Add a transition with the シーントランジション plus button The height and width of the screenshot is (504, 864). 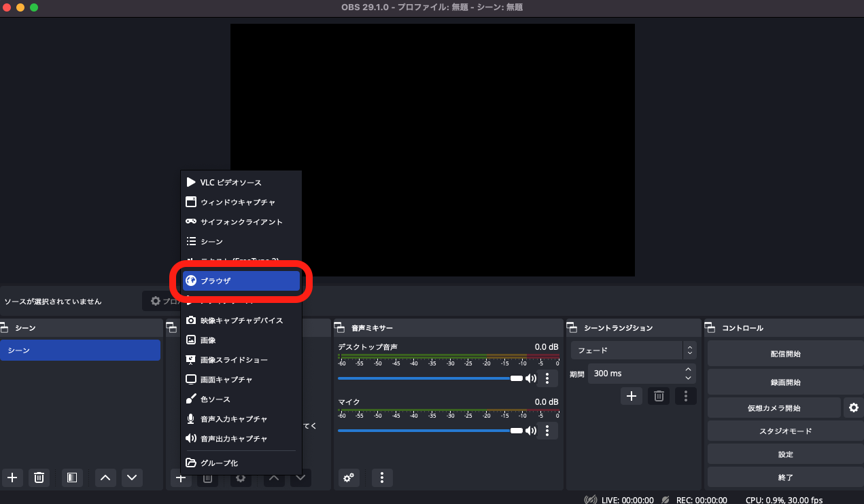(x=632, y=396)
